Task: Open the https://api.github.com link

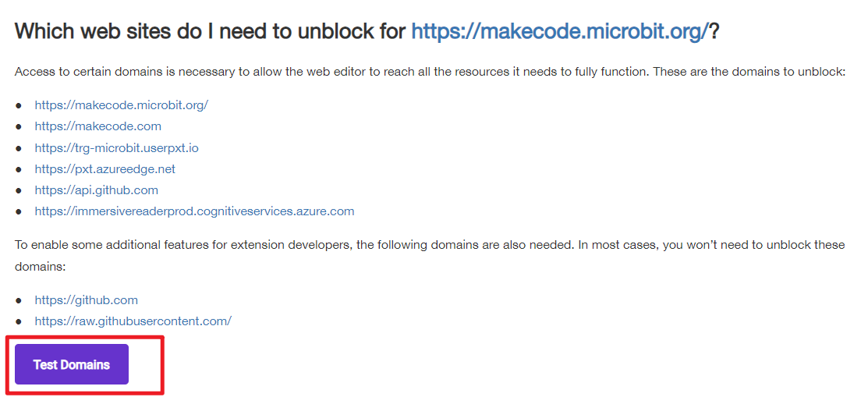Action: click(x=97, y=190)
